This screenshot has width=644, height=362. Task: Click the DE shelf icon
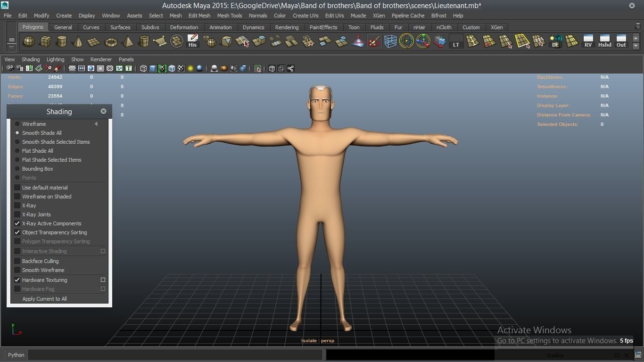click(555, 41)
